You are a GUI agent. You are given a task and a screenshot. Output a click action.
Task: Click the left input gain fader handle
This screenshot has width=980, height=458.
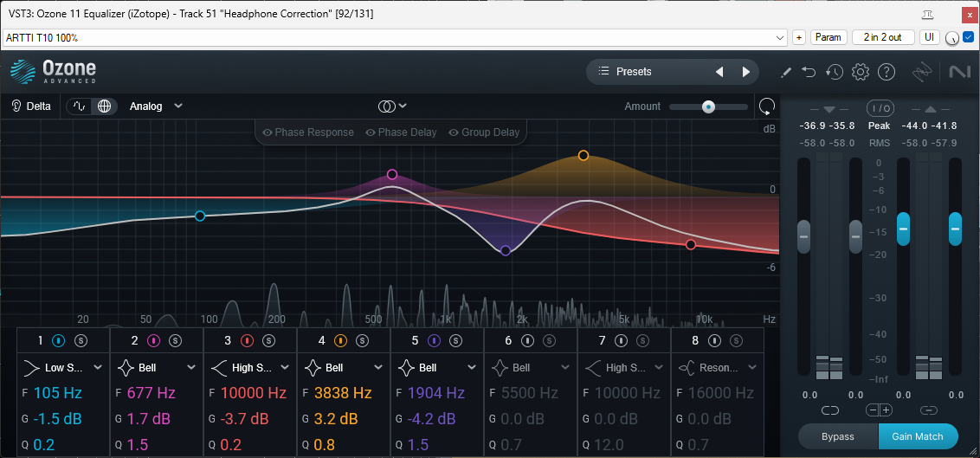pyautogui.click(x=803, y=237)
